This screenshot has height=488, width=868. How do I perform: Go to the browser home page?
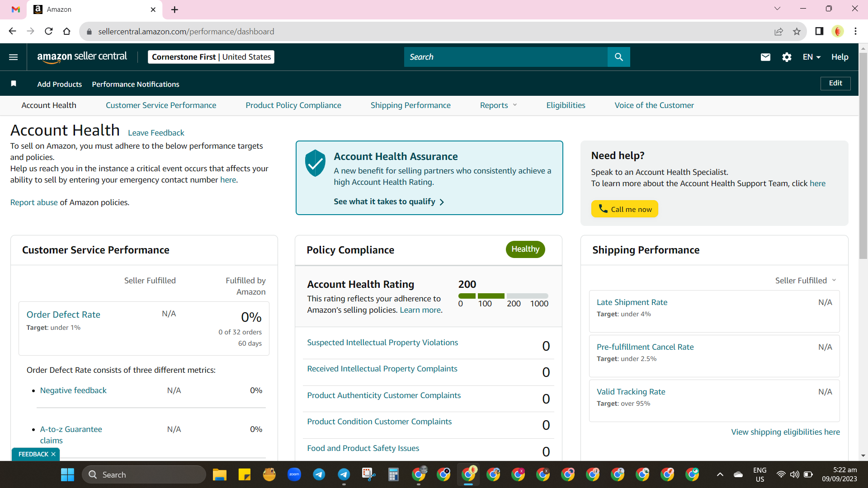click(67, 31)
